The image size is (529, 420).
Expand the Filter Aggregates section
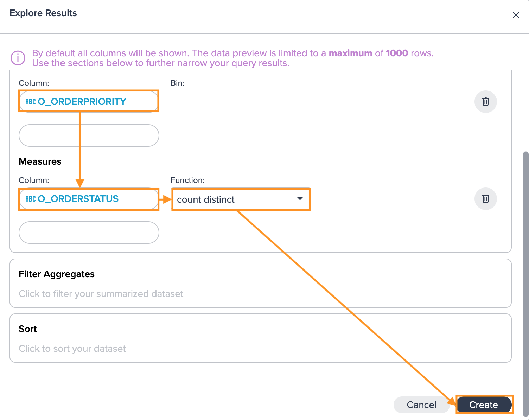coord(261,283)
